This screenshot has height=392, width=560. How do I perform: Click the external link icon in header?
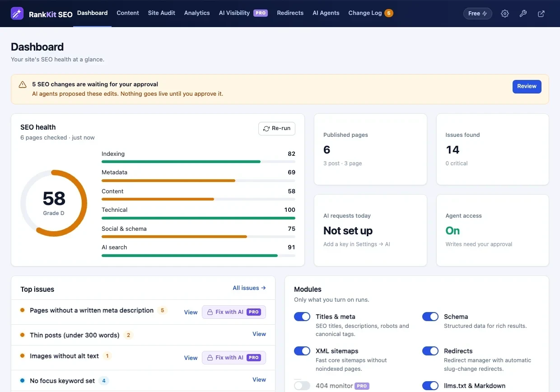(541, 14)
